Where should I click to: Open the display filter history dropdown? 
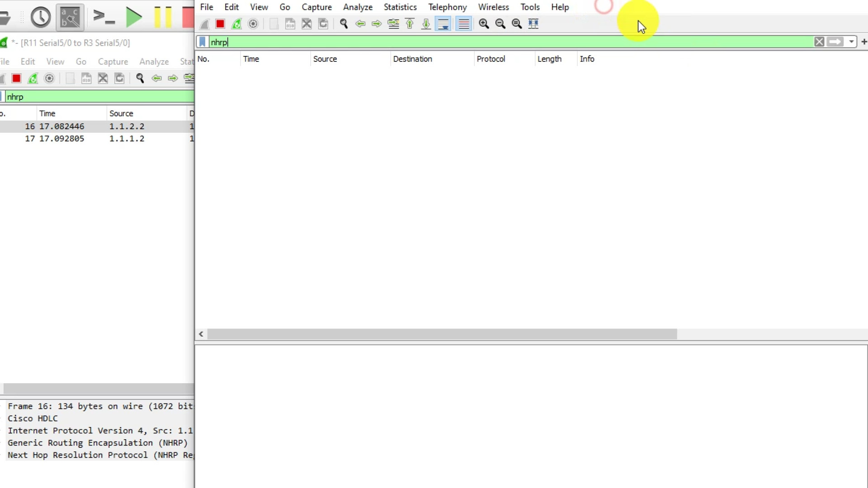(x=851, y=42)
